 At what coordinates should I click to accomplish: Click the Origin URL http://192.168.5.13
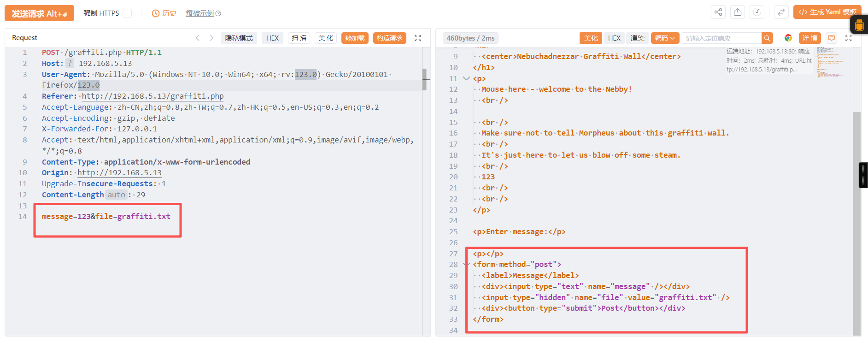[119, 172]
